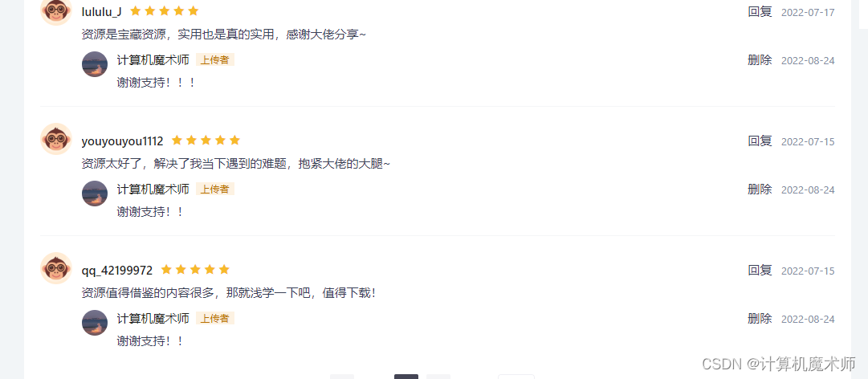Delete uploader reply under youyouyou1112's review

tap(760, 189)
